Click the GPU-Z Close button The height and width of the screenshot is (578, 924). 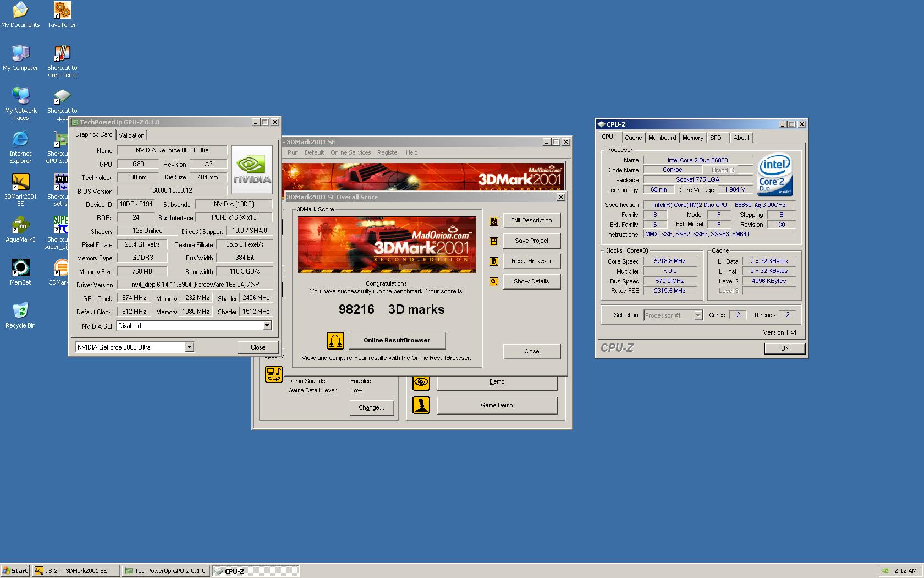click(x=258, y=347)
